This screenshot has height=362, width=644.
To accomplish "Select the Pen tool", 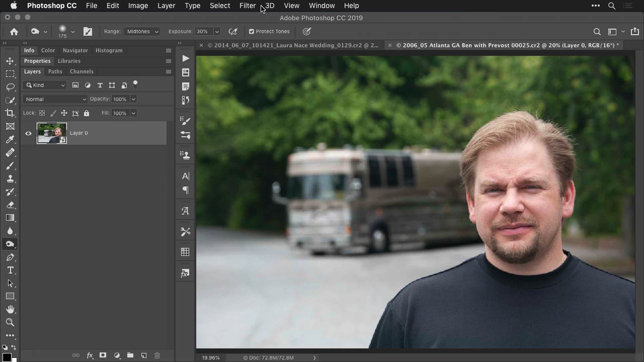I will coord(10,257).
